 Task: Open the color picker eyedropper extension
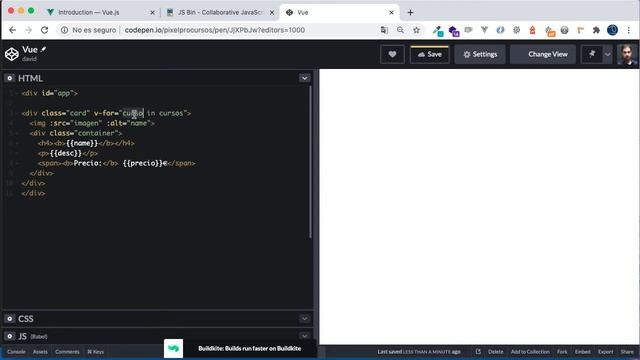pos(438,31)
